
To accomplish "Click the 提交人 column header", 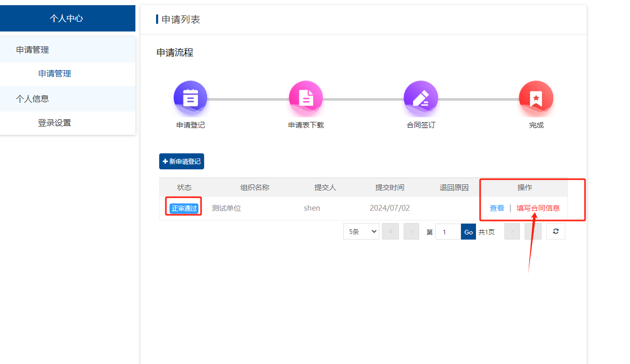I will (325, 187).
